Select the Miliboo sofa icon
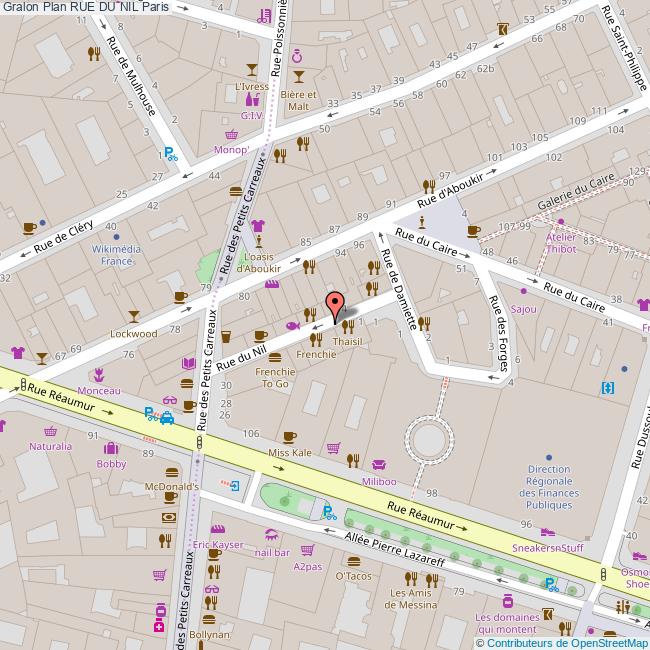The width and height of the screenshot is (650, 650). [379, 464]
